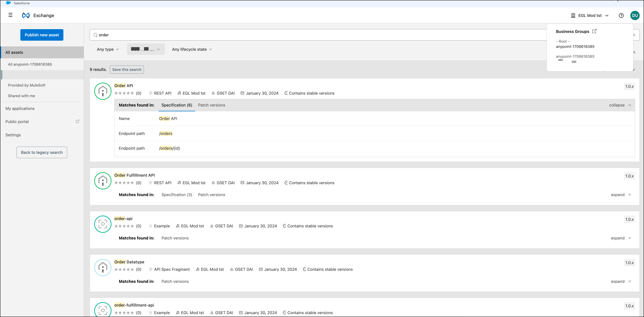Click the star rating of Order Fulfillment API
The height and width of the screenshot is (317, 644).
coord(124,183)
